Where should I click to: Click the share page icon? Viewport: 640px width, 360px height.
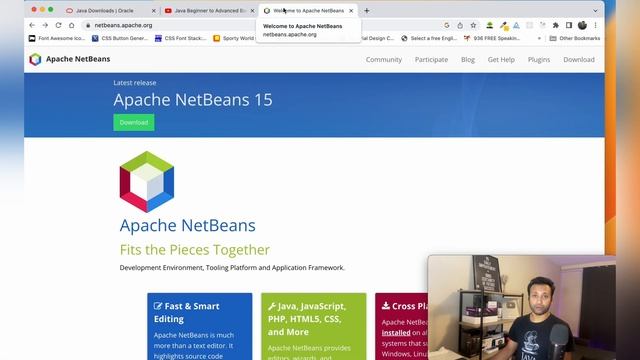(460, 25)
